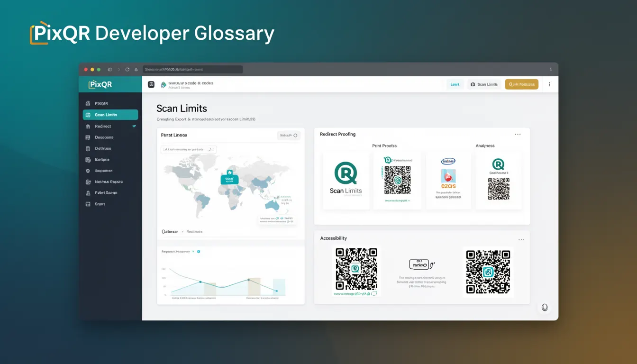This screenshot has height=364, width=637.
Task: Reload the page with the refresh icon
Action: (127, 69)
